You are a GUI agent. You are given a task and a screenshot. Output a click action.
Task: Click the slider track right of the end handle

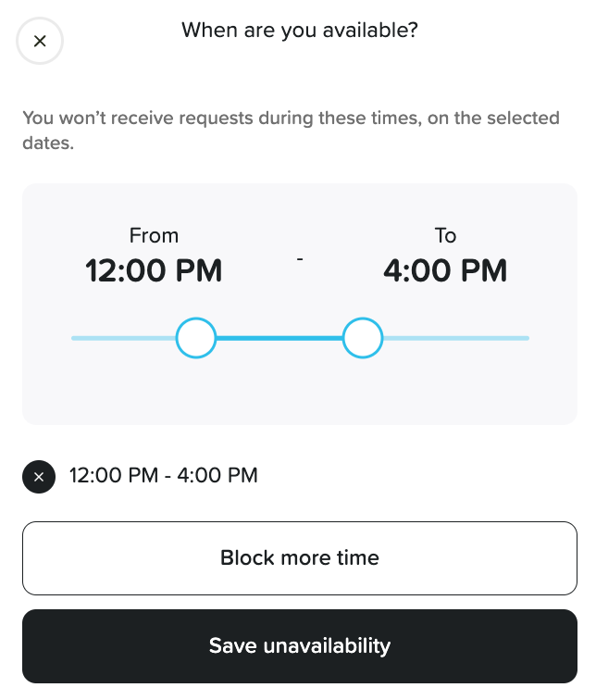455,338
